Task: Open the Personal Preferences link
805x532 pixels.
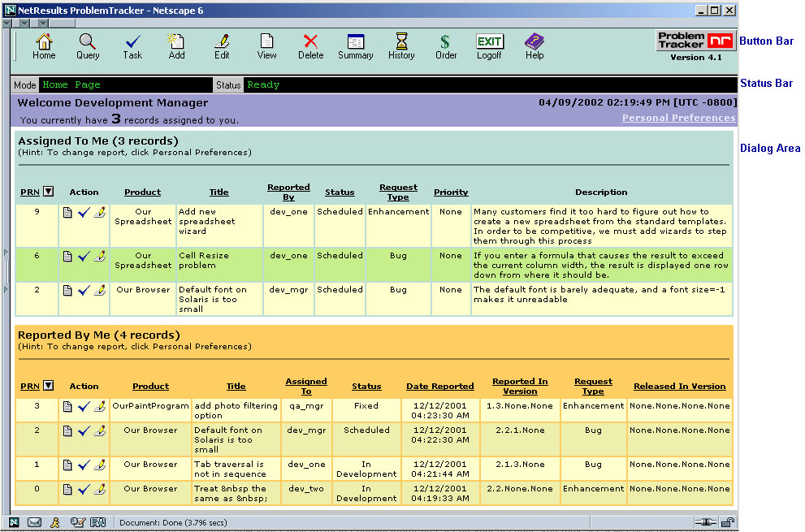Action: tap(678, 118)
